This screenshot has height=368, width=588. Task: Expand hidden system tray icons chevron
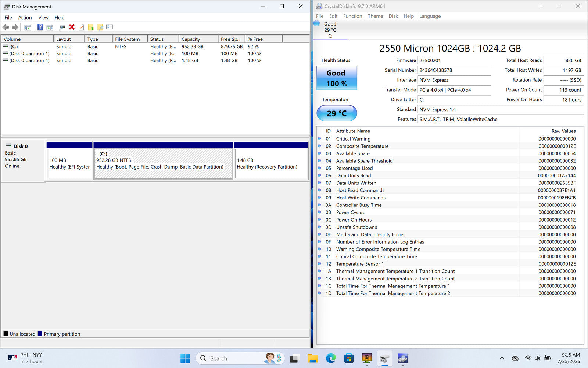tap(502, 358)
